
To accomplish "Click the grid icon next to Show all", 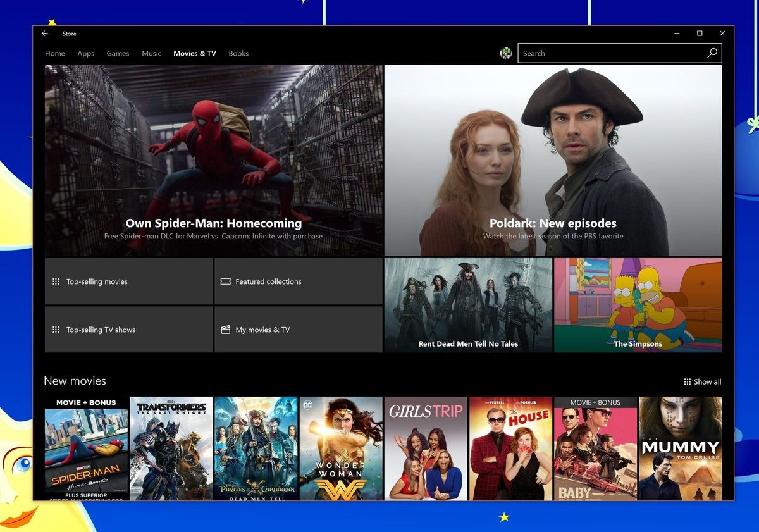I will tap(687, 381).
